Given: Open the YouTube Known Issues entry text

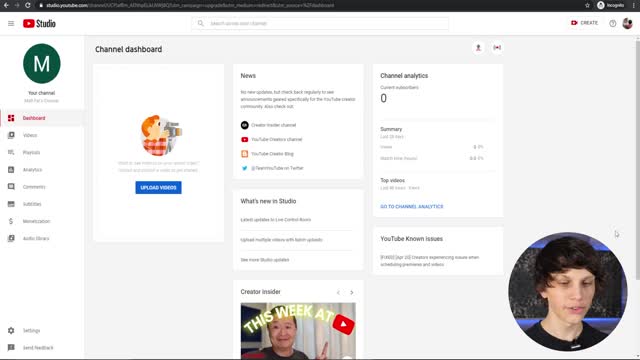Looking at the screenshot, I should coord(430,261).
